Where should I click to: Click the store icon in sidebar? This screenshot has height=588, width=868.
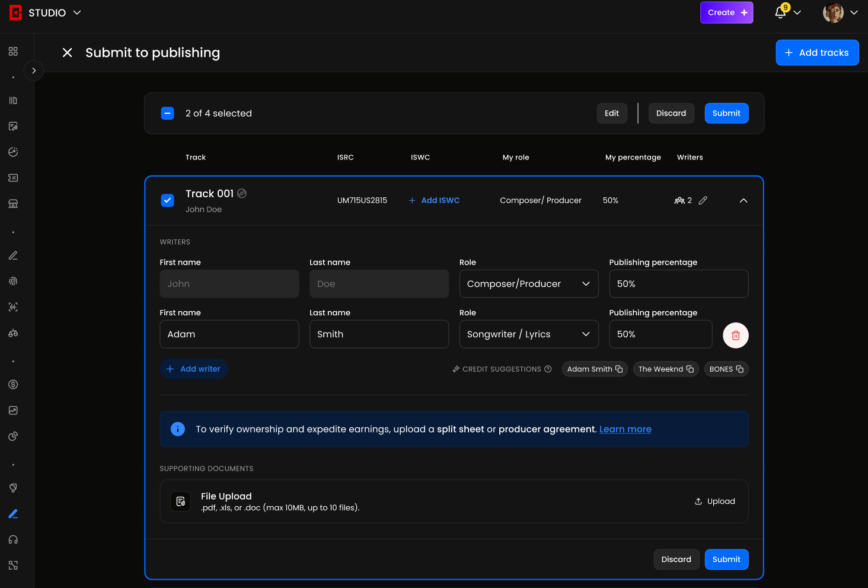(13, 203)
